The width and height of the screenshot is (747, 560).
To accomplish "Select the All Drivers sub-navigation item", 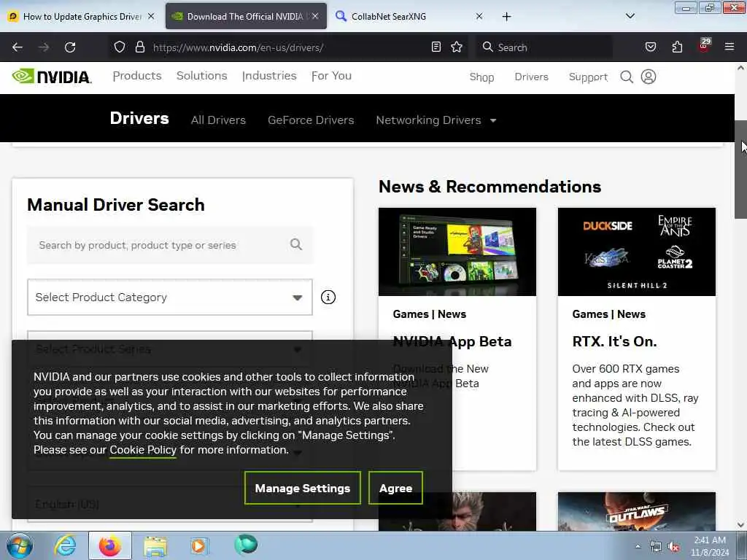I will pos(218,120).
